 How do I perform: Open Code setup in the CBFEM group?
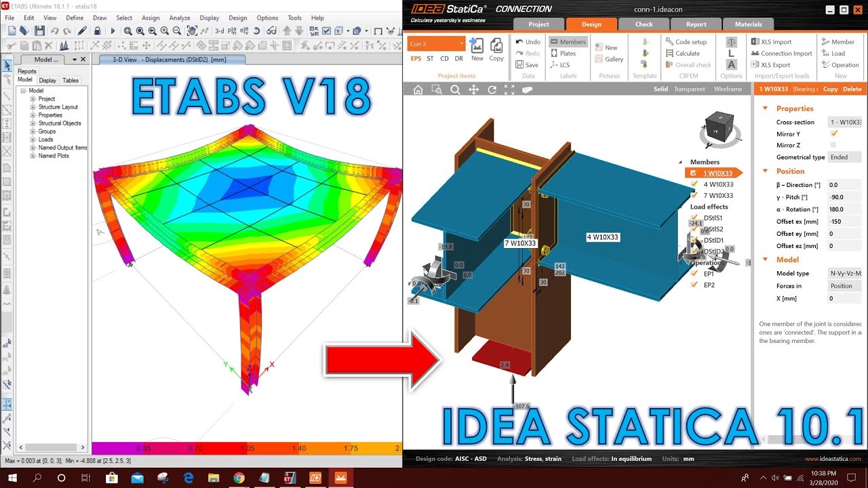tap(686, 41)
